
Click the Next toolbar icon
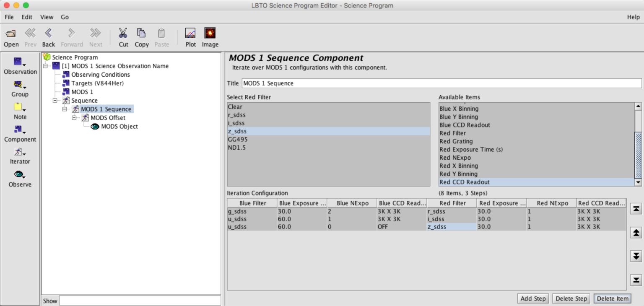pyautogui.click(x=96, y=33)
